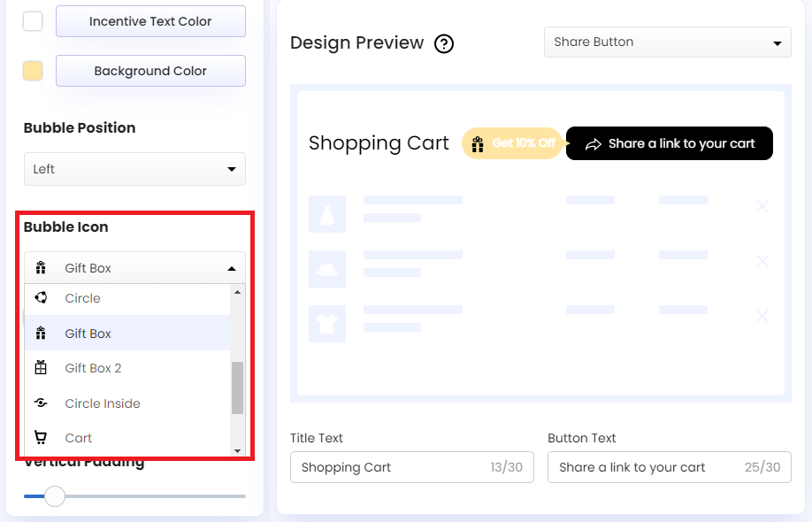Click the X next to the first cart item
Screen dimensions: 812x522
762,206
